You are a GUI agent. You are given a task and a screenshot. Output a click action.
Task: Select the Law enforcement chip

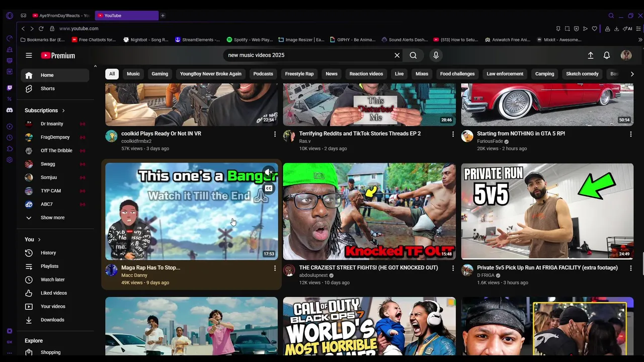click(x=505, y=74)
